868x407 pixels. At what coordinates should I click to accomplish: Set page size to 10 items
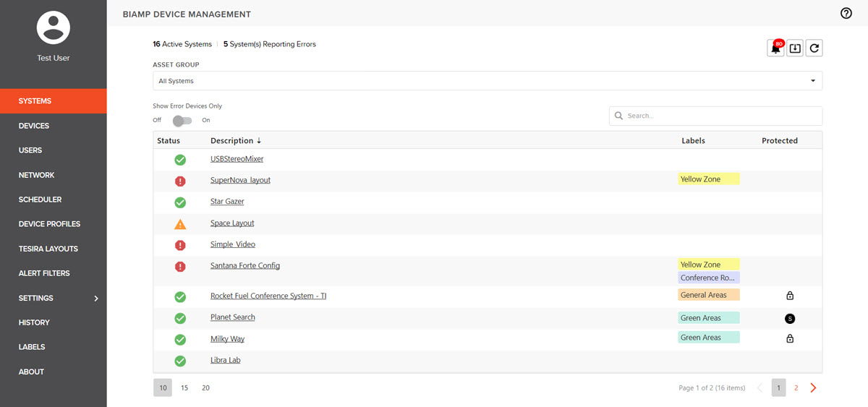163,388
